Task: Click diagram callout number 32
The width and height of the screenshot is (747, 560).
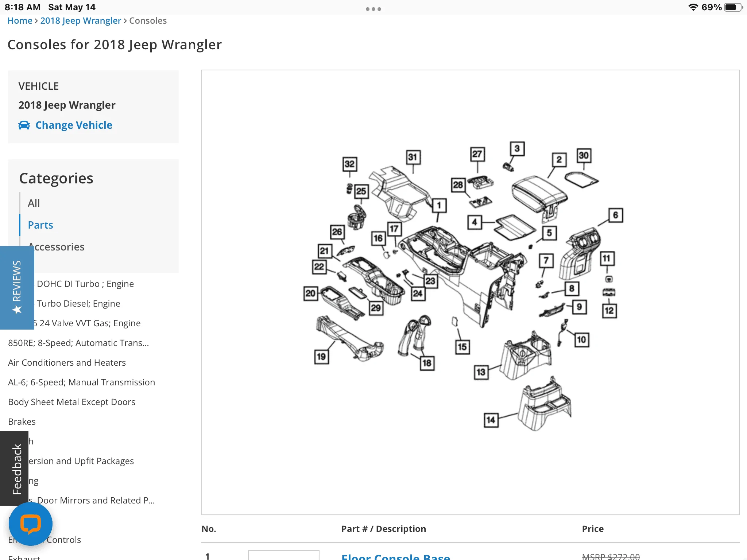Action: pos(350,164)
